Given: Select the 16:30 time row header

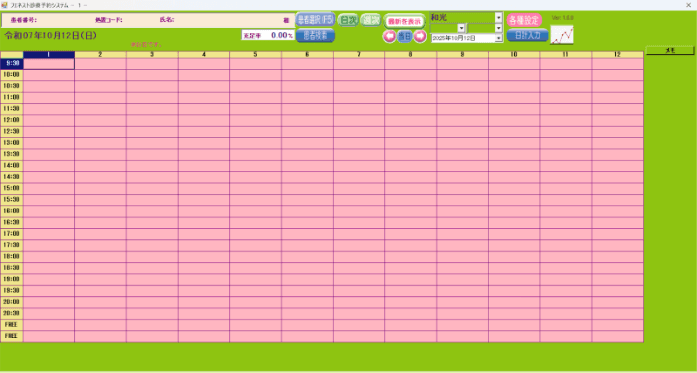Looking at the screenshot, I should point(12,223).
